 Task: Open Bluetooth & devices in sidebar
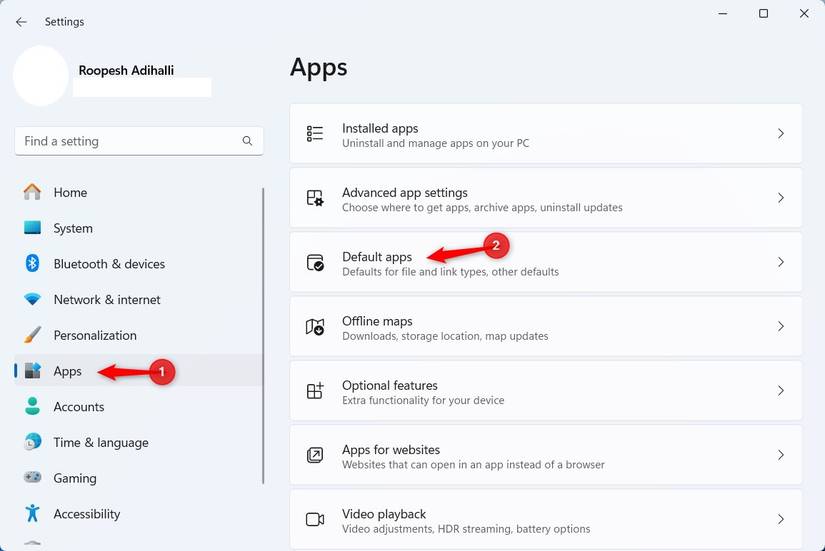[109, 264]
